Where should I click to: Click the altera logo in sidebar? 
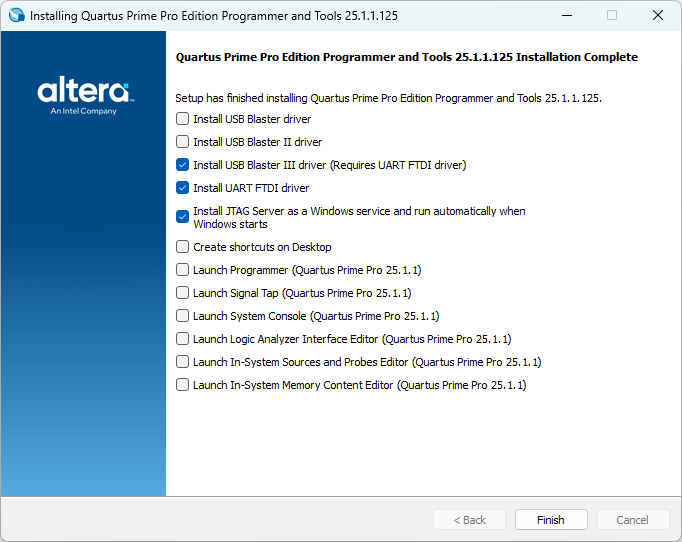coord(86,95)
